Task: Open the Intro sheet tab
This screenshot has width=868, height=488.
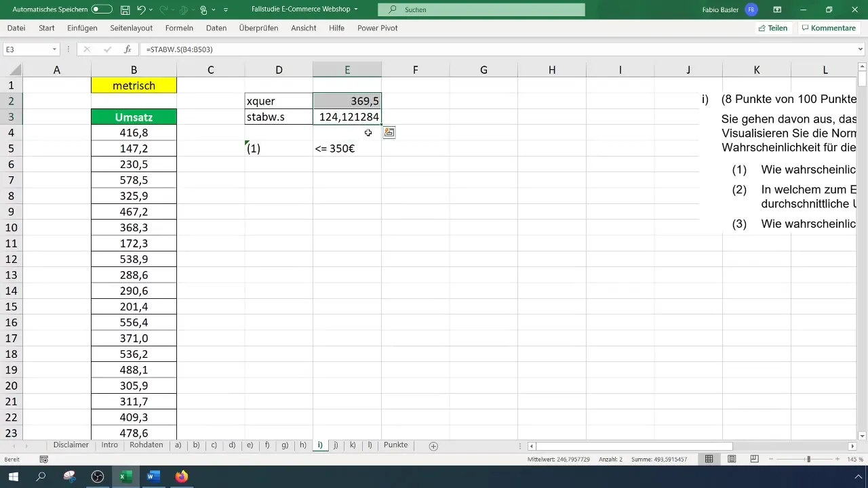Action: (x=109, y=445)
